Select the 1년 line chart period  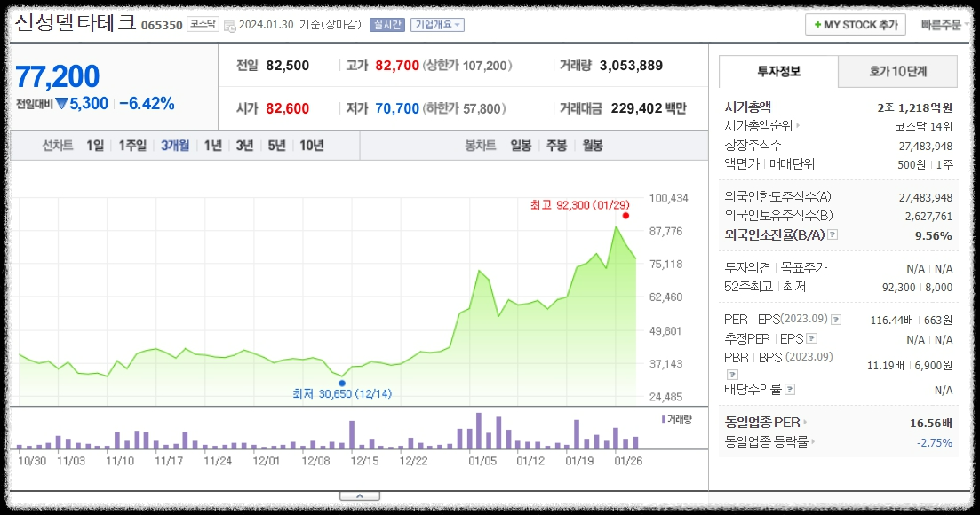tap(213, 146)
